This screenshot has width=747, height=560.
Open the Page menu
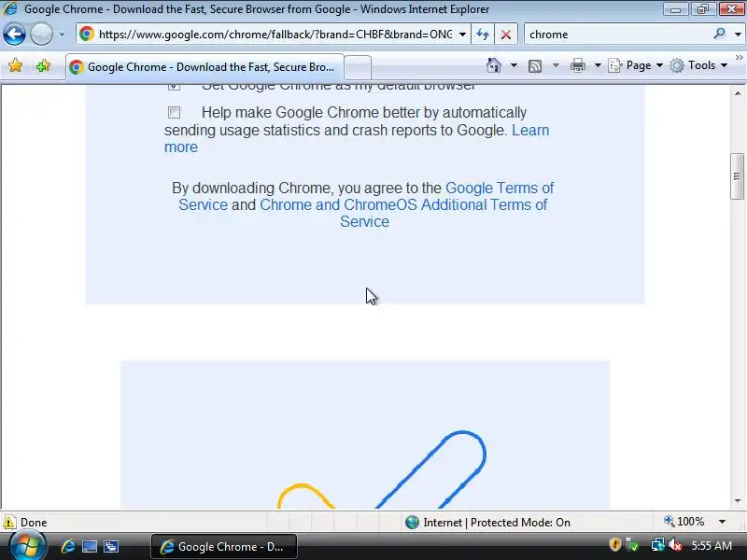click(x=635, y=65)
